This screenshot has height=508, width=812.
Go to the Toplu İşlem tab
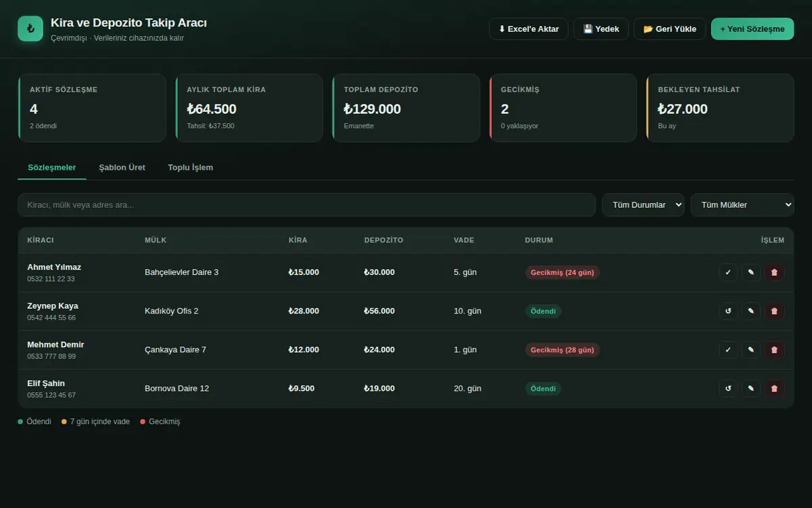pos(190,167)
